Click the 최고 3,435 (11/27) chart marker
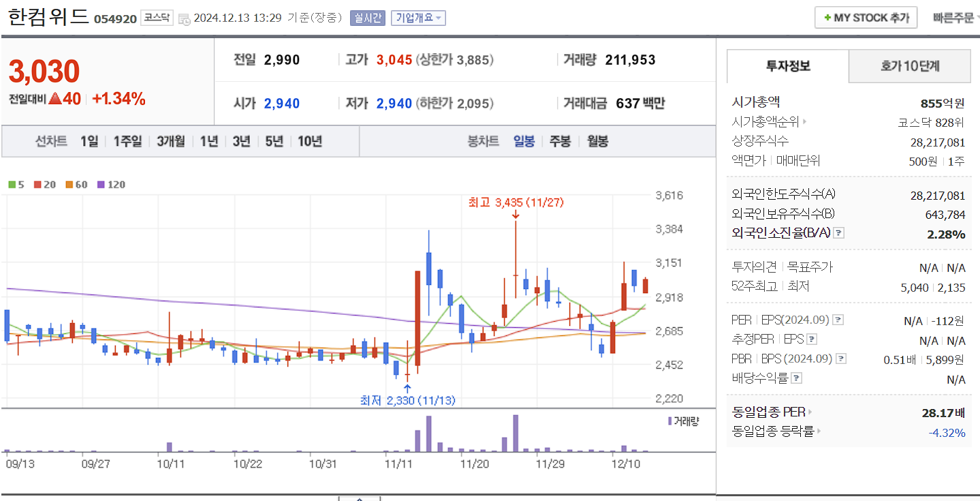 (x=516, y=202)
